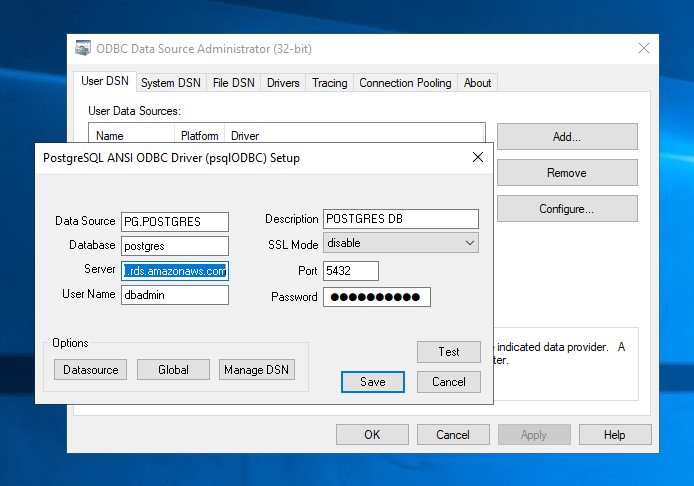
Task: Show the About tab
Action: click(x=477, y=83)
